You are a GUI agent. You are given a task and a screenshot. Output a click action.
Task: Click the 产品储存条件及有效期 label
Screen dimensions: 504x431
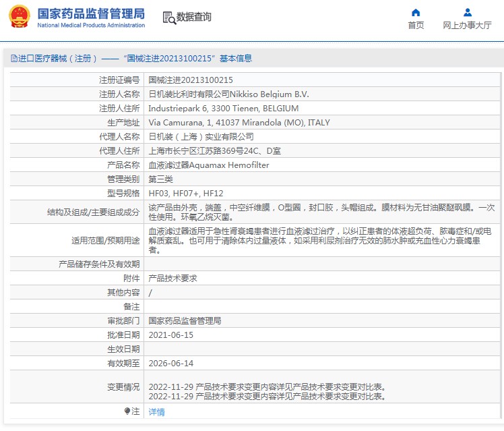pyautogui.click(x=99, y=264)
